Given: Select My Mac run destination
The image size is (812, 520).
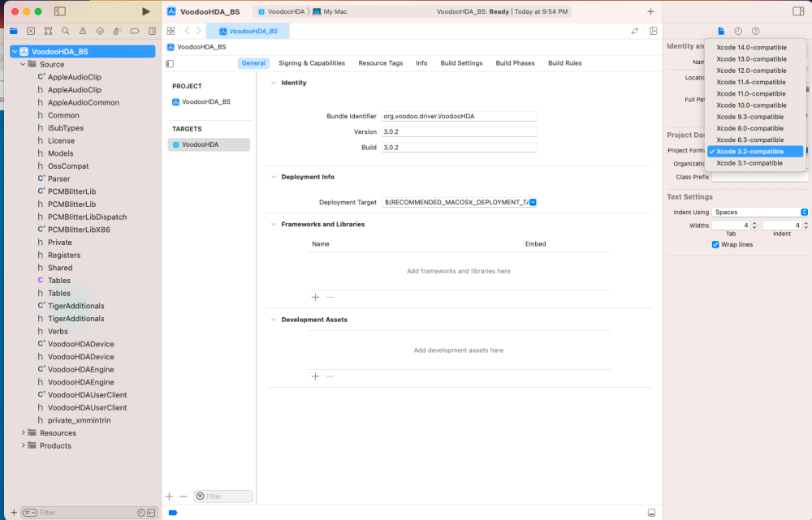Looking at the screenshot, I should (330, 11).
